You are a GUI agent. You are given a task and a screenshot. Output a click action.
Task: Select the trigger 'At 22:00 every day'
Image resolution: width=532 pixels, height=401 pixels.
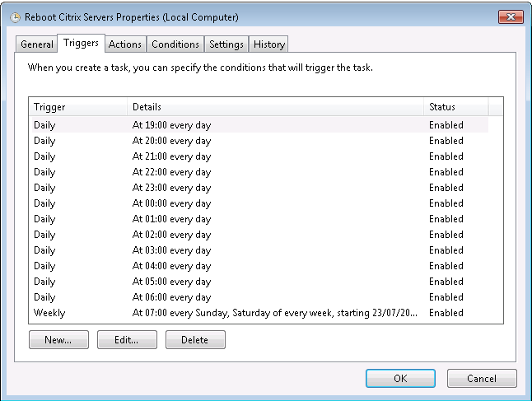(259, 171)
